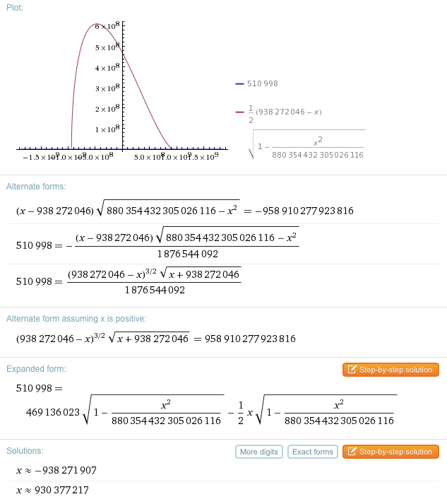447x504 pixels.
Task: Click pencil icon on Solutions step-by-step button
Action: pos(351,452)
